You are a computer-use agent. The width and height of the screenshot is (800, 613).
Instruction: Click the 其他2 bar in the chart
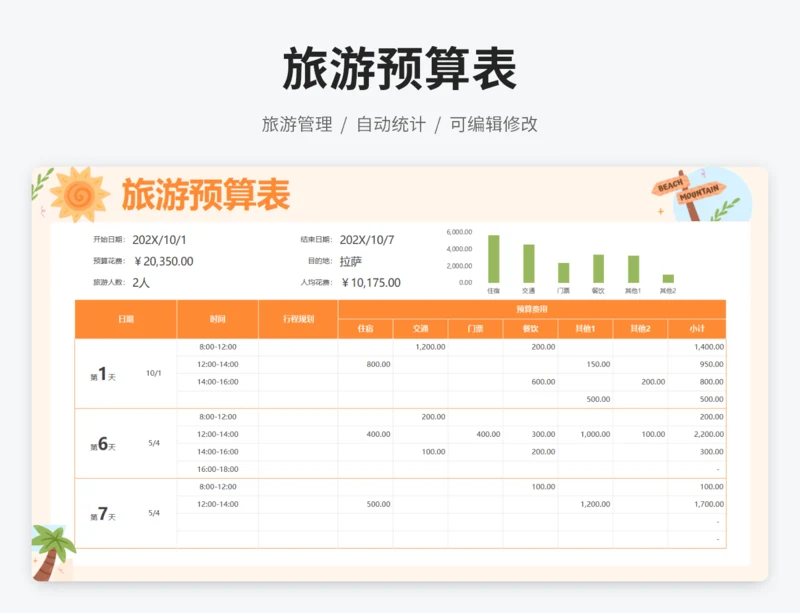668,279
